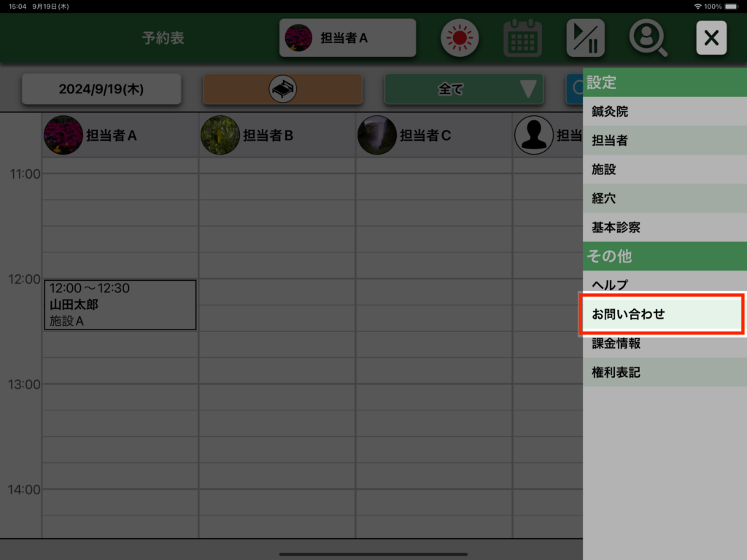The image size is (747, 560).
Task: Open 鍼灸院 settings menu item
Action: coord(665,112)
